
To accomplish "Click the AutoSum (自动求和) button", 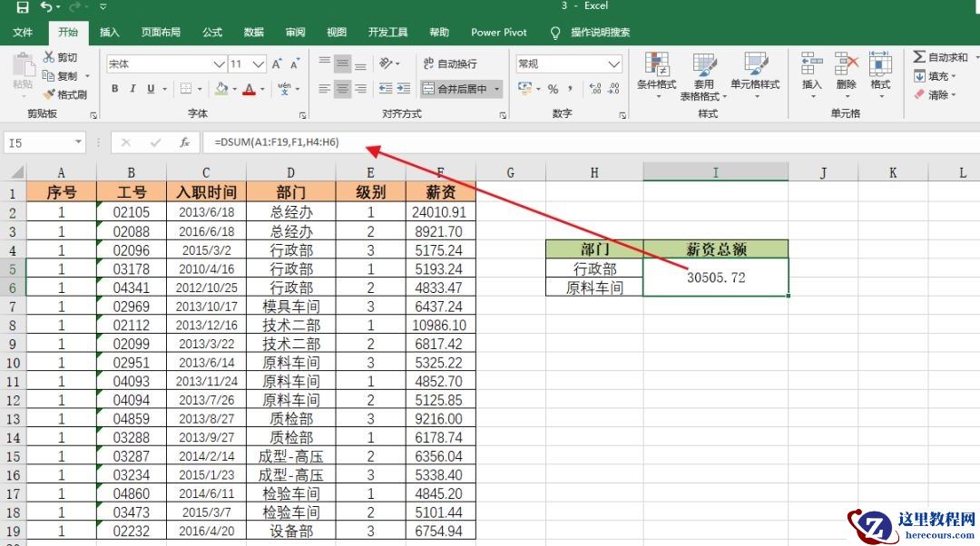I will click(944, 57).
